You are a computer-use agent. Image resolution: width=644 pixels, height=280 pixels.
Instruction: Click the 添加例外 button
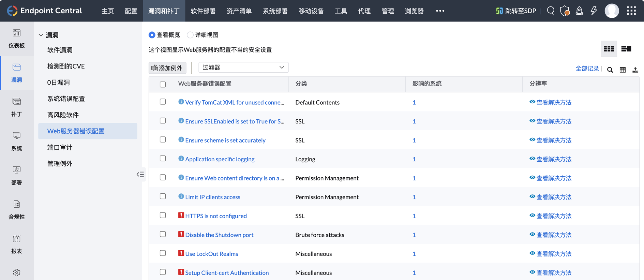pyautogui.click(x=167, y=68)
